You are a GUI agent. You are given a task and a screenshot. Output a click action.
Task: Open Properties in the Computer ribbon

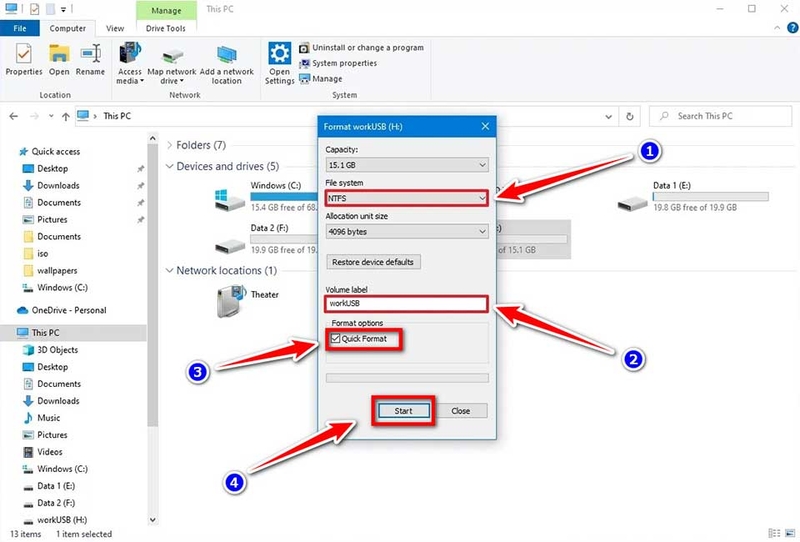(23, 60)
